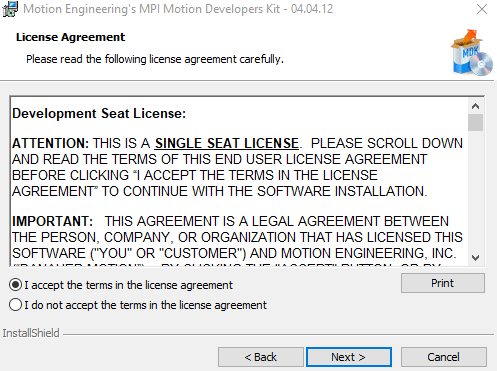The height and width of the screenshot is (371, 497).
Task: Click the window title text
Action: tap(178, 9)
